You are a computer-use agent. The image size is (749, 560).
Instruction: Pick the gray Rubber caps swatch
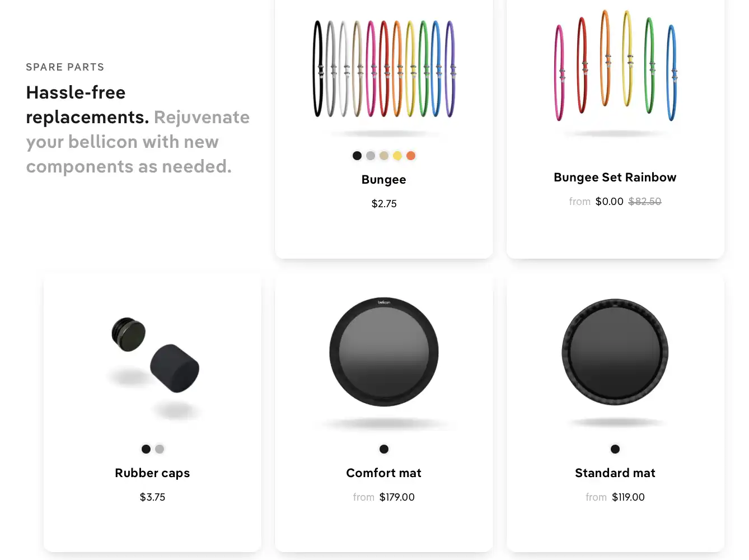tap(160, 449)
